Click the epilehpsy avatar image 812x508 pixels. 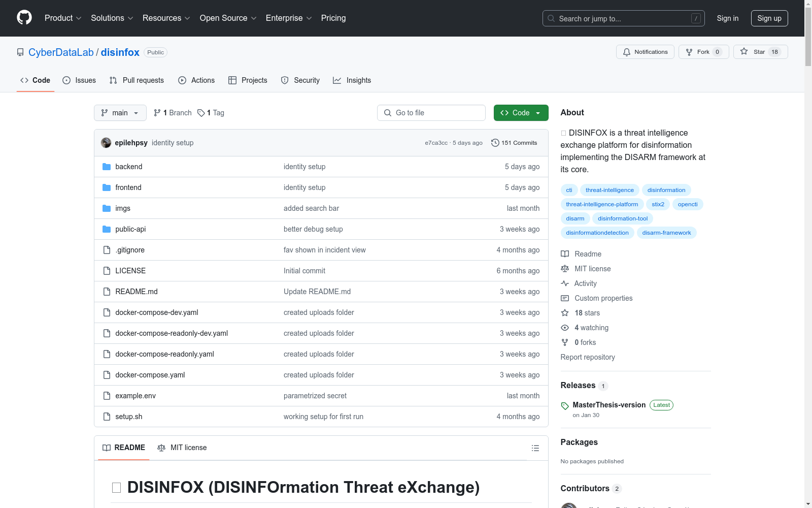tap(106, 143)
